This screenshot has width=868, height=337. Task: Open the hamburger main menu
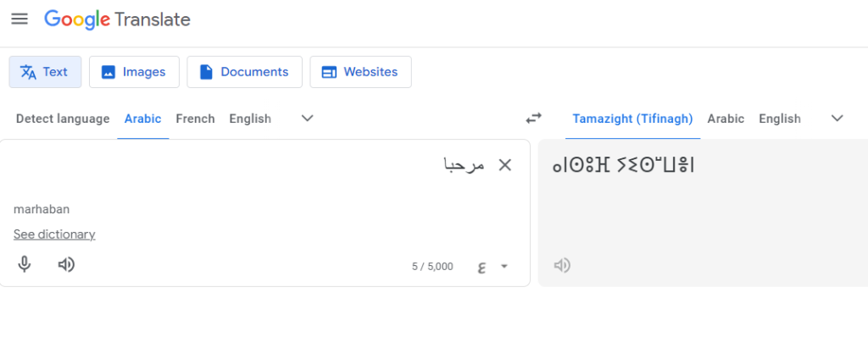[x=19, y=19]
